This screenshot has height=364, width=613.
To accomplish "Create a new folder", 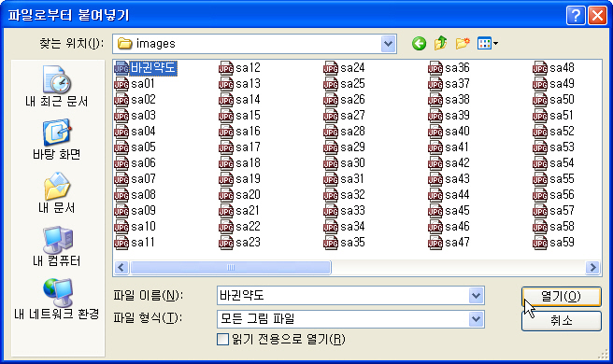I will (x=463, y=43).
